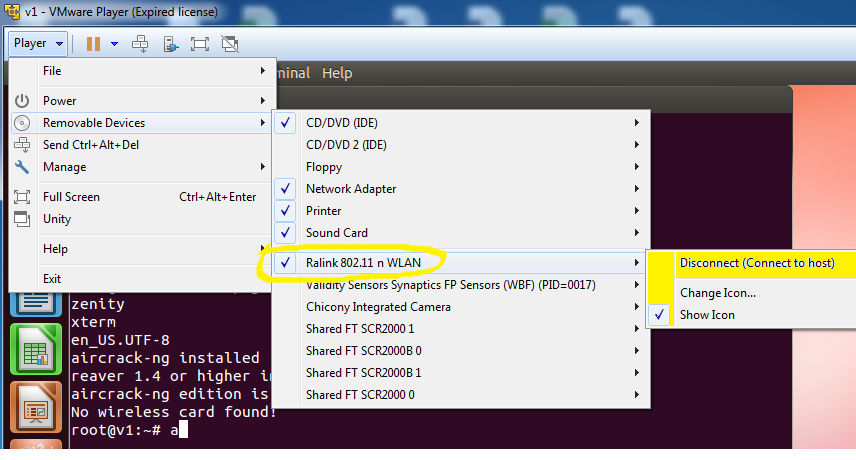
Task: Click the power icon beside Power
Action: 22,101
